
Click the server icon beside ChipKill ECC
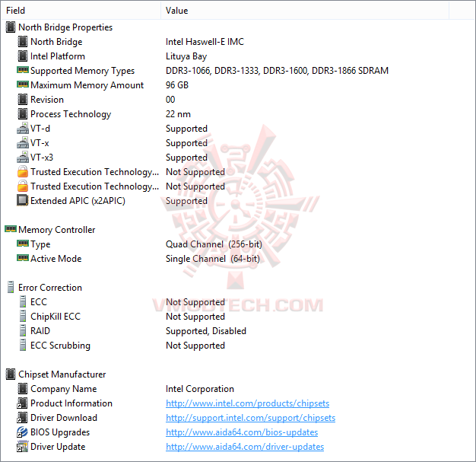[23, 316]
